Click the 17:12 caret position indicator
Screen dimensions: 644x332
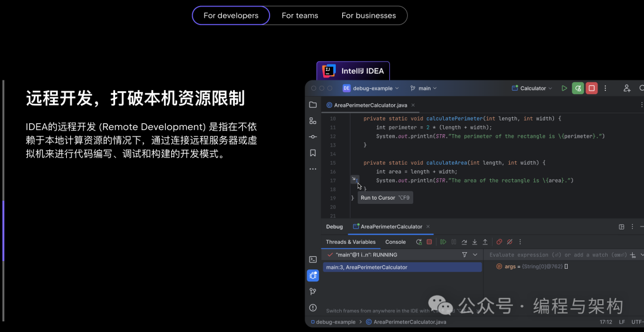[606, 322]
